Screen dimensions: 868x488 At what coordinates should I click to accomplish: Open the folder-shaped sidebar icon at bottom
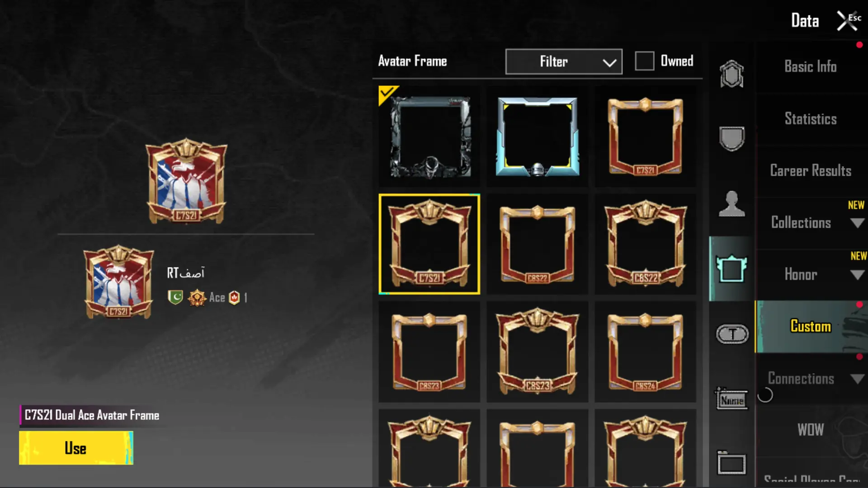tap(731, 463)
